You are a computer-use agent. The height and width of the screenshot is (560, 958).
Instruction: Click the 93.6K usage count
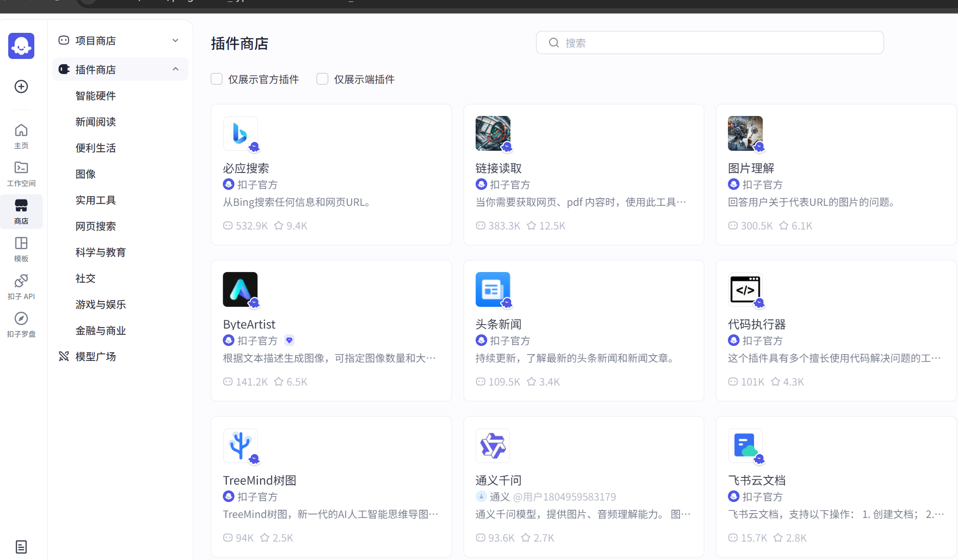coord(502,538)
